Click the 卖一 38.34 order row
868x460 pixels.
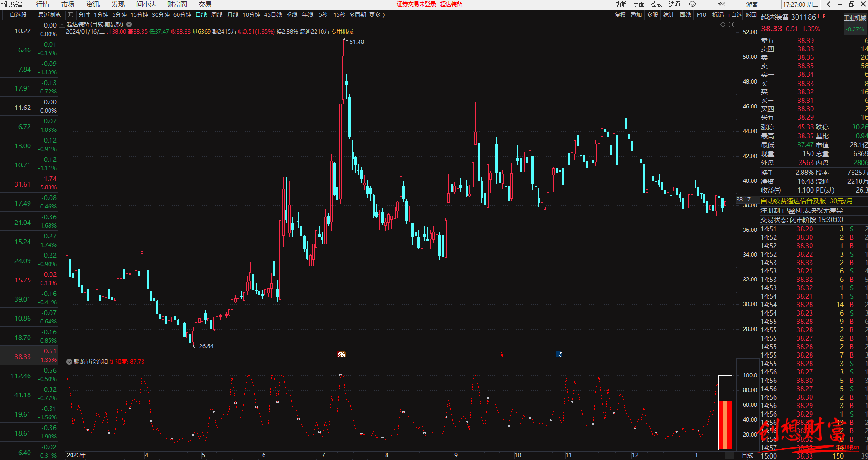coord(814,74)
